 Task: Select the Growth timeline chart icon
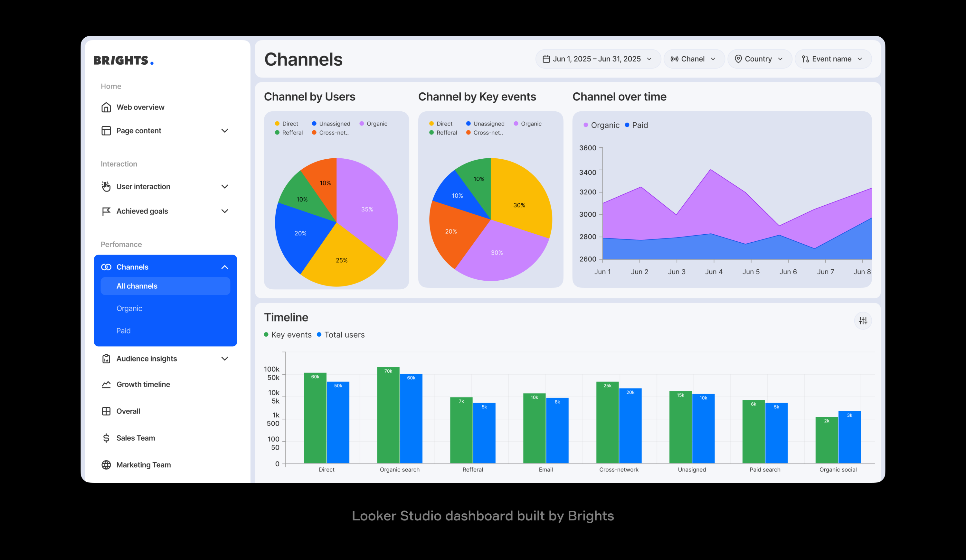pos(106,384)
